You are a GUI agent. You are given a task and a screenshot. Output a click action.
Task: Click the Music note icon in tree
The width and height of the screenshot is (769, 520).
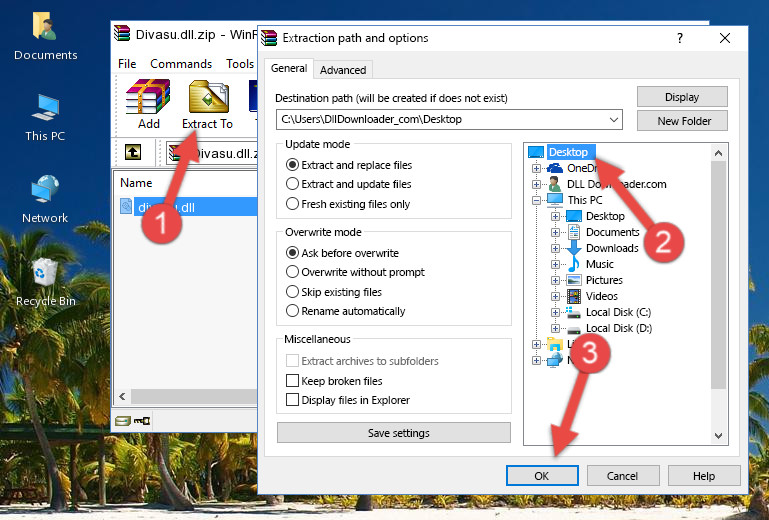(574, 264)
